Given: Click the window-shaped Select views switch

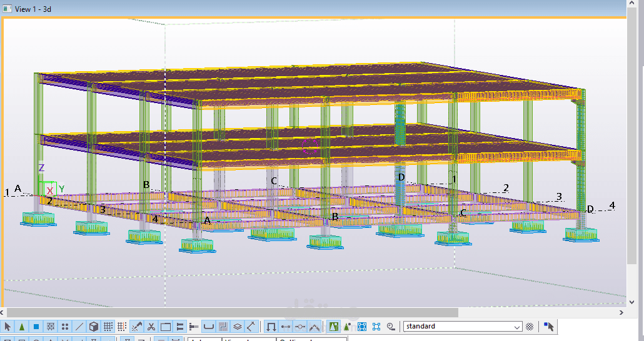Looking at the screenshot, I should [x=165, y=327].
